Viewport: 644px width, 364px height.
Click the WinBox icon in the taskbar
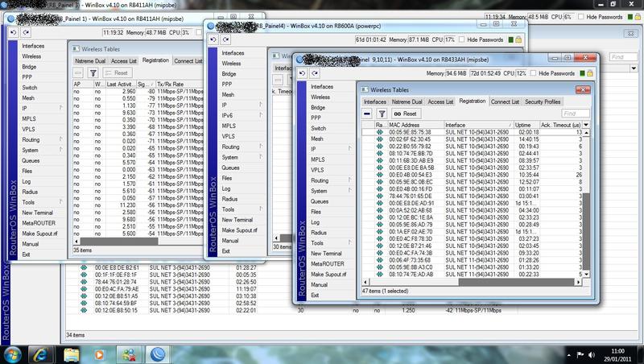click(158, 354)
